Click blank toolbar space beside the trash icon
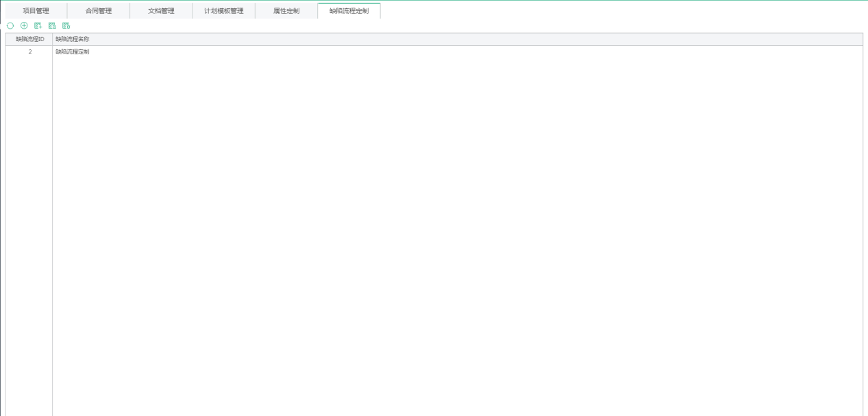The width and height of the screenshot is (868, 416). (x=206, y=25)
